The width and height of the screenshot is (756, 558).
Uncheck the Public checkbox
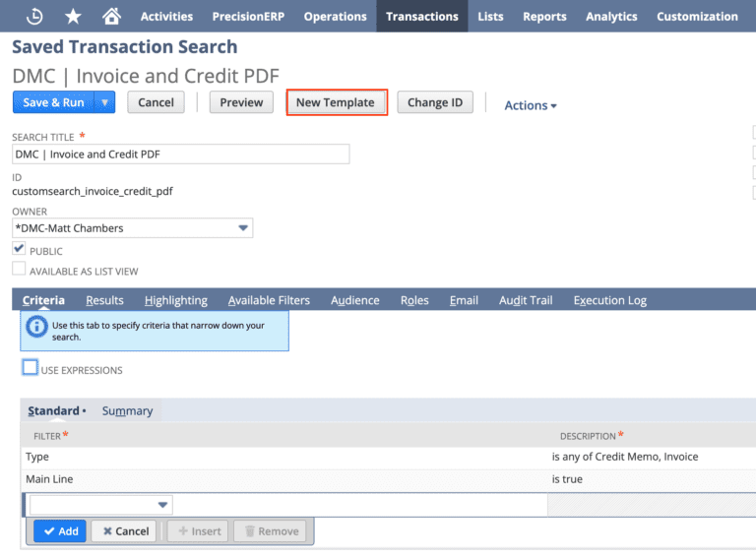coord(19,249)
